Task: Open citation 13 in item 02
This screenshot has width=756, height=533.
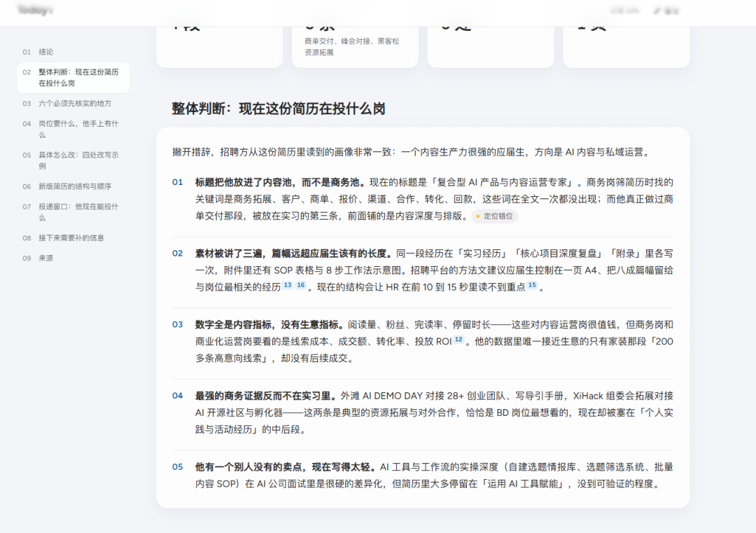Action: 288,285
